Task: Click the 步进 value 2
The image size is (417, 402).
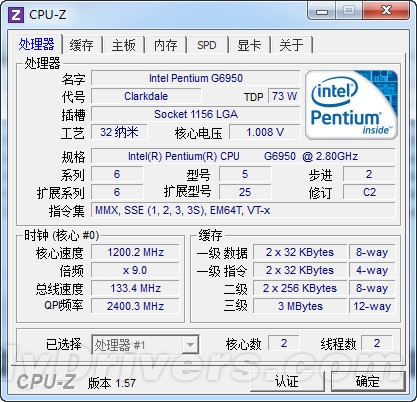Action: (369, 174)
